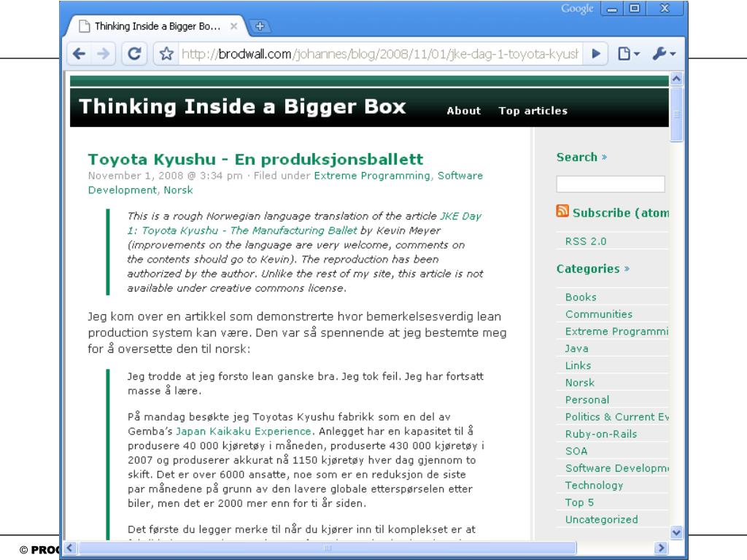Image resolution: width=747 pixels, height=560 pixels.
Task: Open the JKE Day 1 original article link
Action: tap(304, 223)
